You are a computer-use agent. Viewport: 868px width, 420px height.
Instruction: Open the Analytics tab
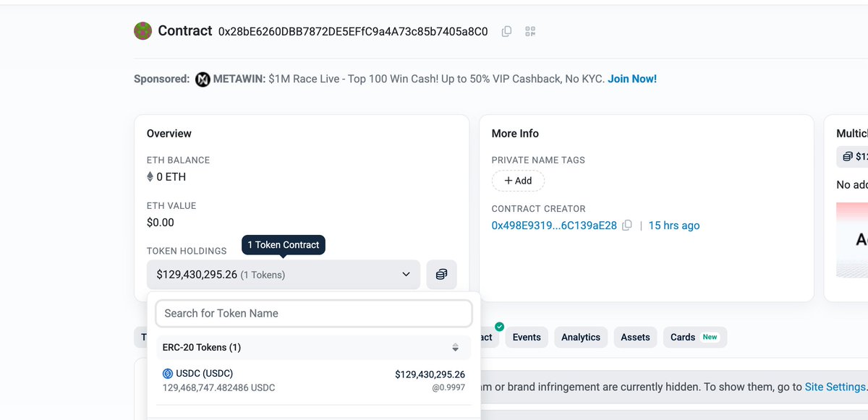581,337
